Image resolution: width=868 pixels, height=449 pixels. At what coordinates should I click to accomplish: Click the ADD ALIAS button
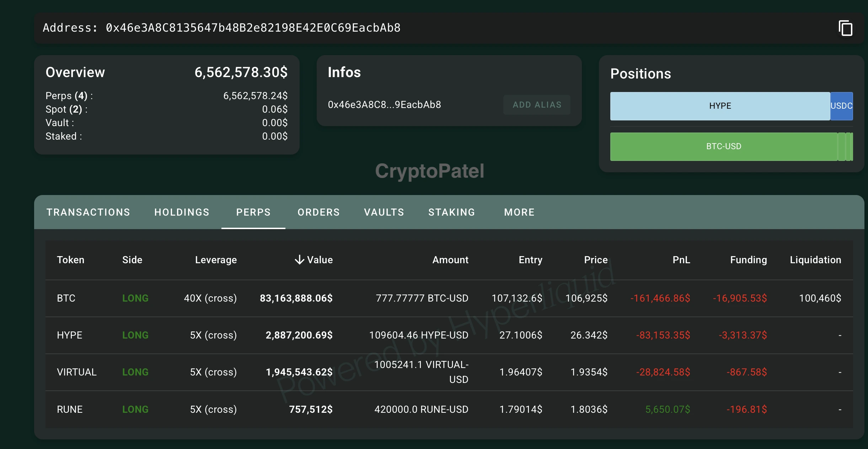(x=537, y=105)
